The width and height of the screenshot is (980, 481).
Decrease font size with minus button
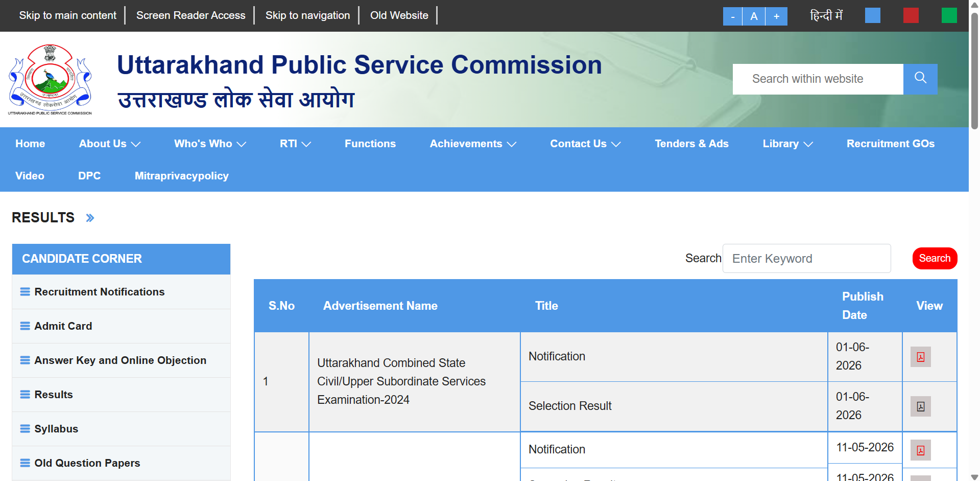tap(732, 16)
